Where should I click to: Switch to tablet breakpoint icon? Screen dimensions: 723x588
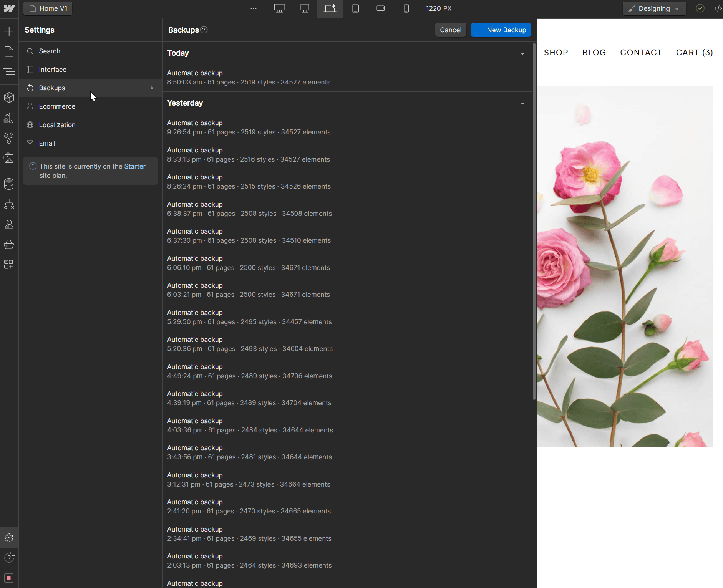click(x=355, y=8)
